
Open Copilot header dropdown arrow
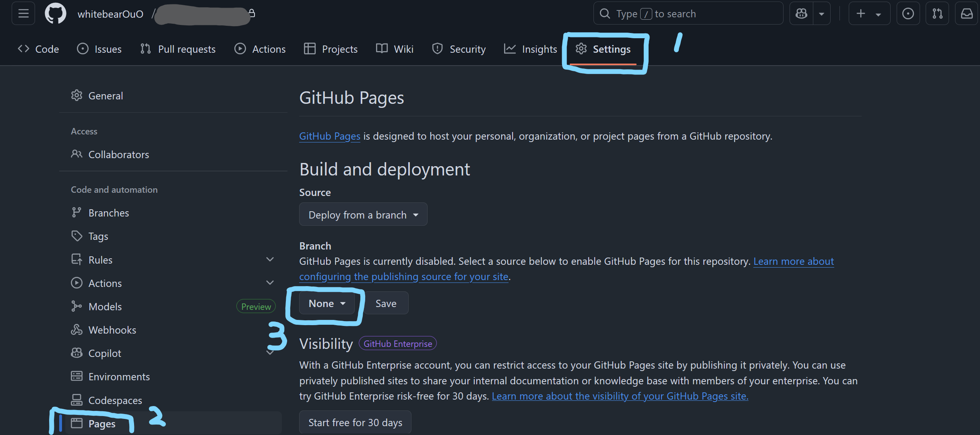coord(821,14)
